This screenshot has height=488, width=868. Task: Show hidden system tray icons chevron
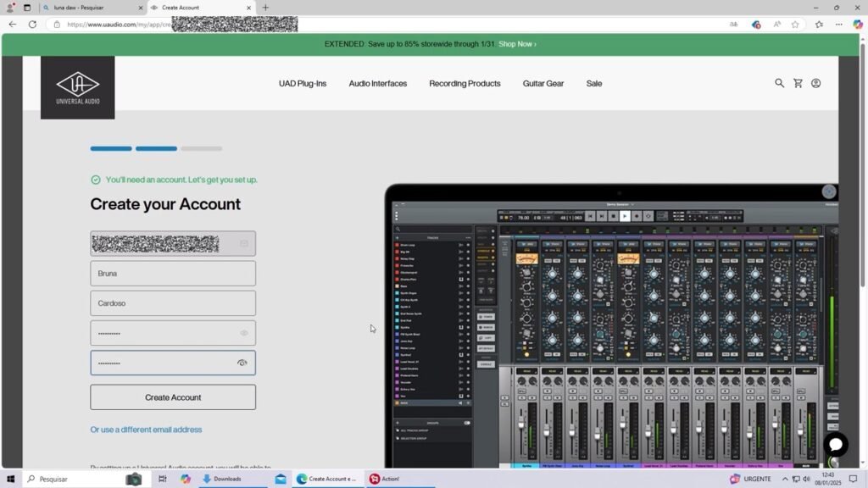click(784, 479)
